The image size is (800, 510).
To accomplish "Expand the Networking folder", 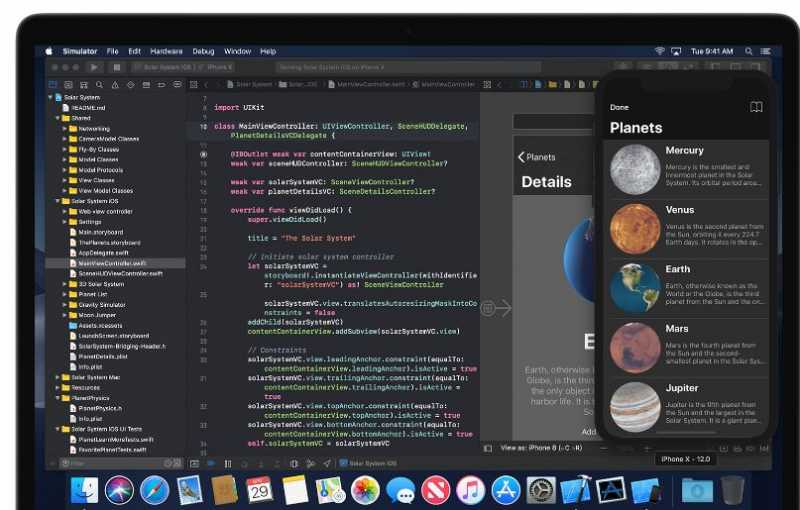I will 64,129.
